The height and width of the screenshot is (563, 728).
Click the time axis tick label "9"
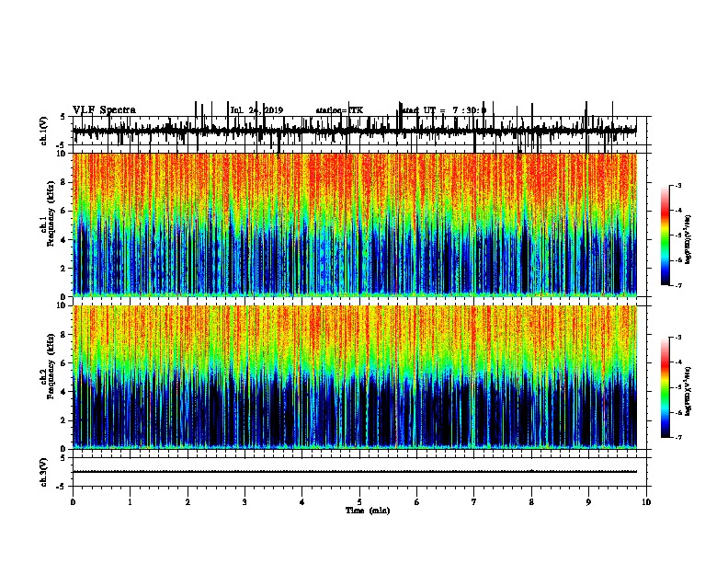(588, 502)
